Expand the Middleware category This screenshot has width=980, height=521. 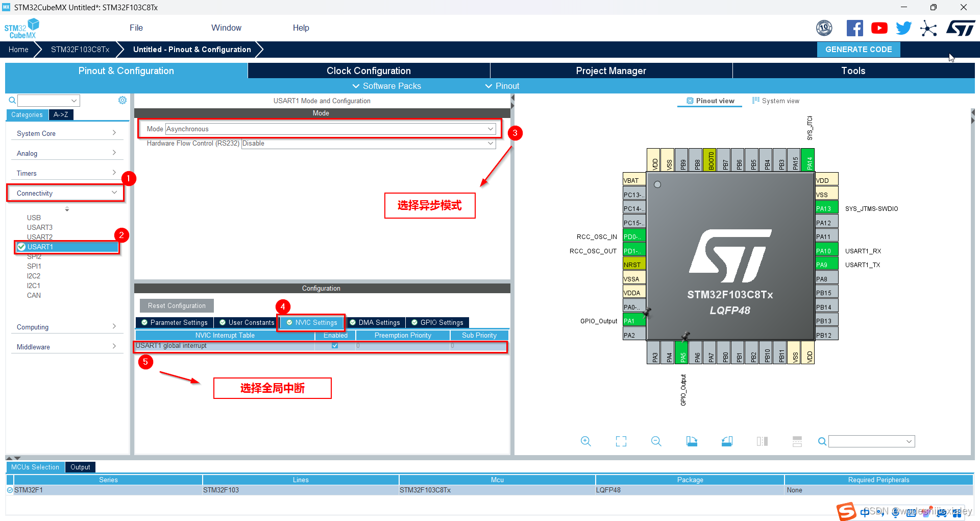(67, 347)
